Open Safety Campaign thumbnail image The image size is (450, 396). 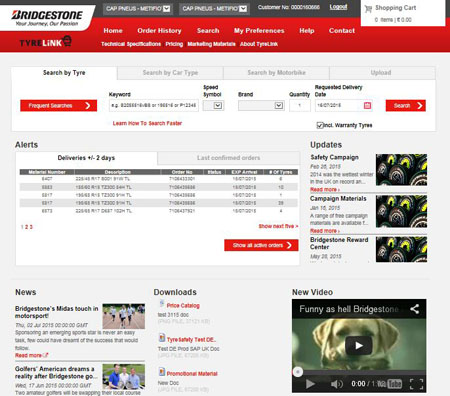[401, 170]
